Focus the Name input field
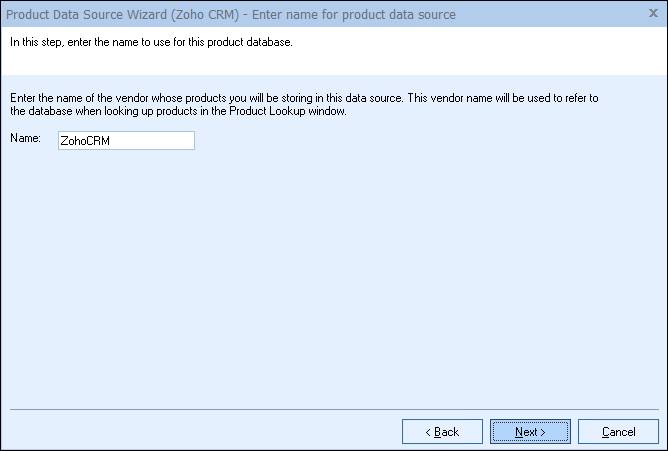The image size is (668, 451). coord(125,141)
